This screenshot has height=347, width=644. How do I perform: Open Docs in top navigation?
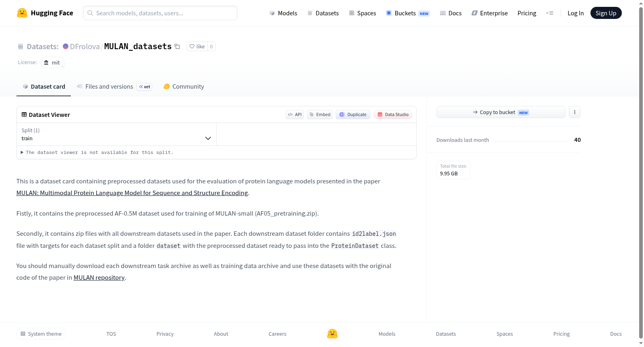[x=451, y=13]
